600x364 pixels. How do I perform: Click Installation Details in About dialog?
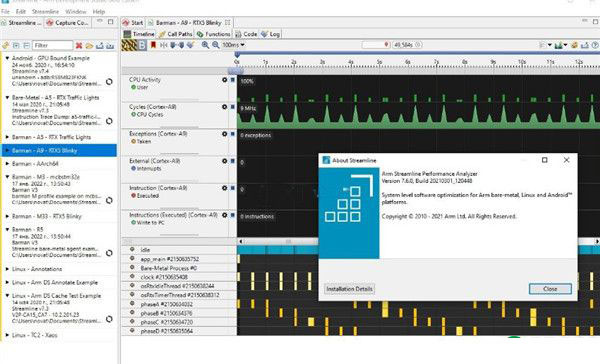349,289
